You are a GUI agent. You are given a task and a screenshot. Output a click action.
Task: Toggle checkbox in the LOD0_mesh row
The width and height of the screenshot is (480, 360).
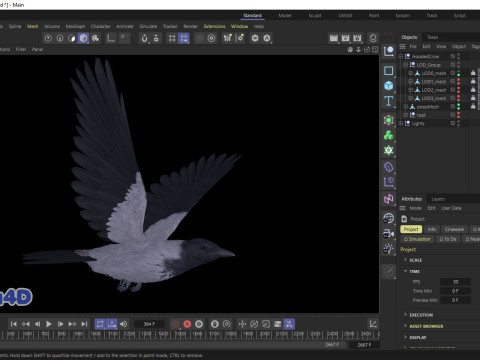pos(453,73)
